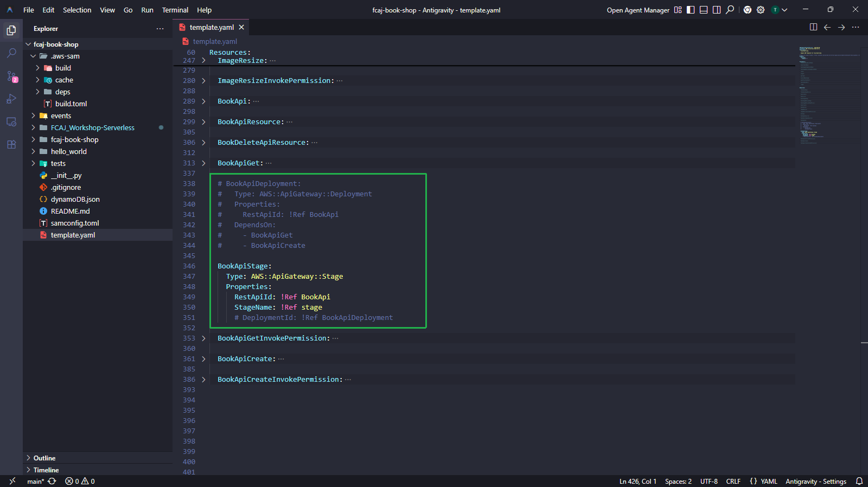Viewport: 868px width, 487px height.
Task: Toggle the secondary side bar visibility
Action: 717,10
